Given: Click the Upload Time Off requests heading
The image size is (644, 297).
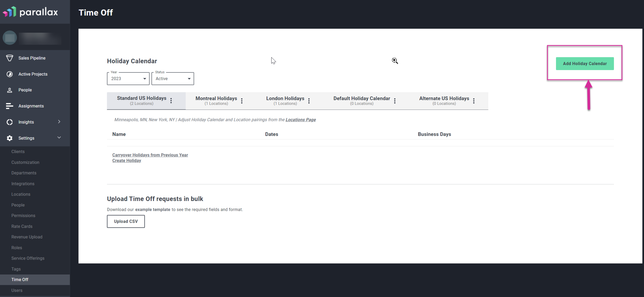Looking at the screenshot, I should 155,199.
